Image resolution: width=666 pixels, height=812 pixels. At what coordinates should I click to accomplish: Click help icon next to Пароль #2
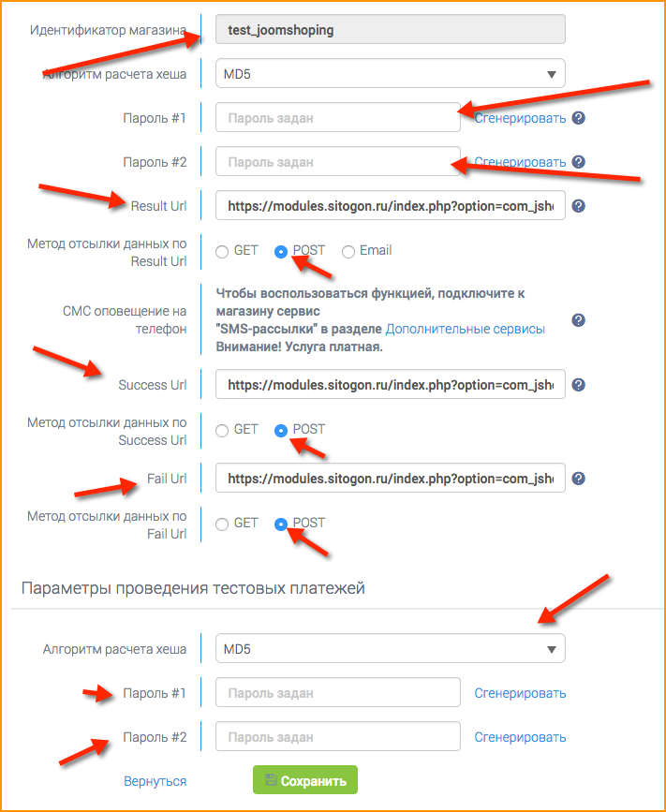[x=579, y=162]
